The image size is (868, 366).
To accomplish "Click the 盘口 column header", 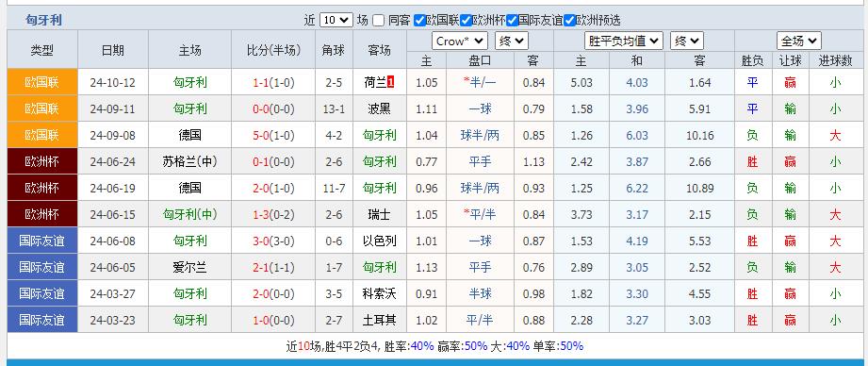I will (480, 60).
